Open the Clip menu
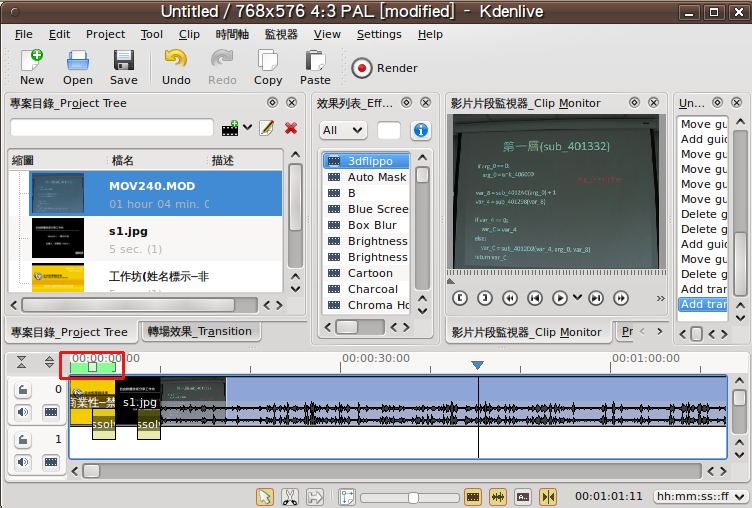The width and height of the screenshot is (752, 508). coord(189,35)
